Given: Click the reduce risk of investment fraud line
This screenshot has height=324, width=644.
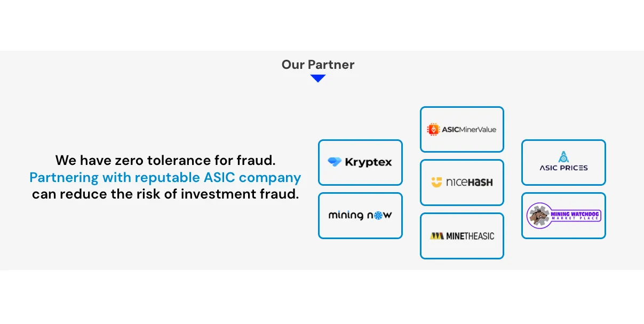Looking at the screenshot, I should 165,194.
